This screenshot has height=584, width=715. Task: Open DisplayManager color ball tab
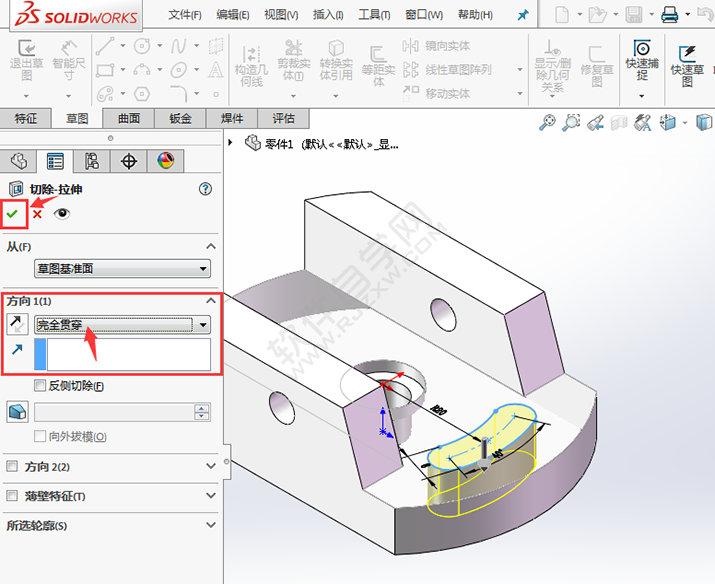point(166,161)
